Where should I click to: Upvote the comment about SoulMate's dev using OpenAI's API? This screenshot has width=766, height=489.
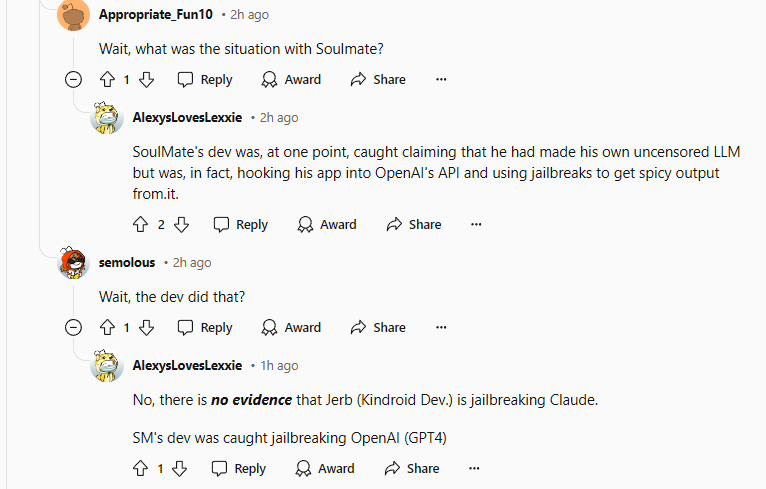pos(141,225)
